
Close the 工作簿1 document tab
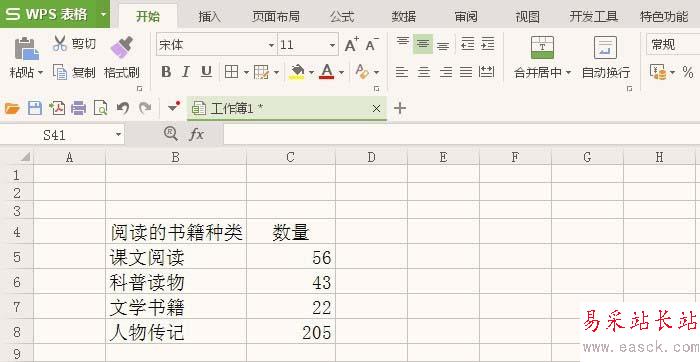click(x=376, y=108)
